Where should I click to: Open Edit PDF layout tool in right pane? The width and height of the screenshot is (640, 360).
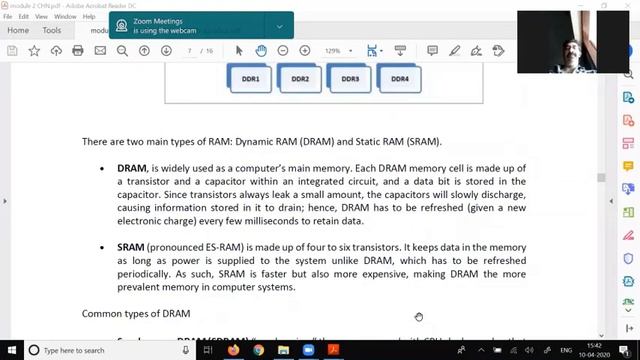pyautogui.click(x=628, y=144)
